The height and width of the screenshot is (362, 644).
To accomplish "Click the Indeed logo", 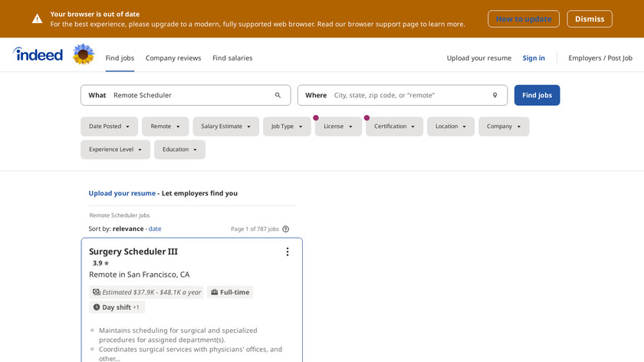I will [38, 54].
